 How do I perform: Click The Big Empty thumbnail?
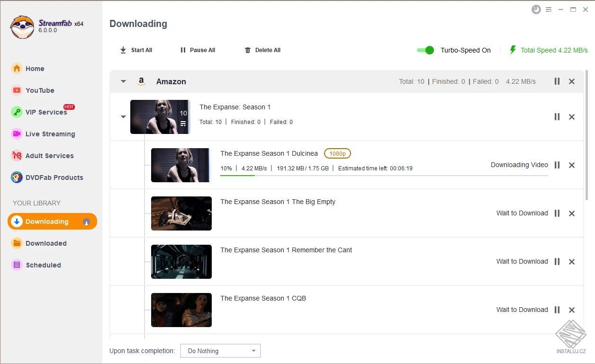point(181,213)
